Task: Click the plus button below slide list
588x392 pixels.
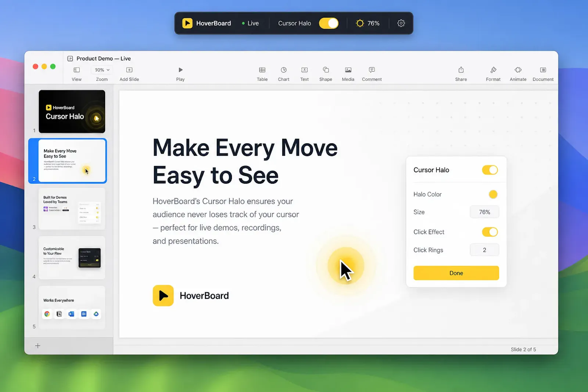Action: coord(37,346)
